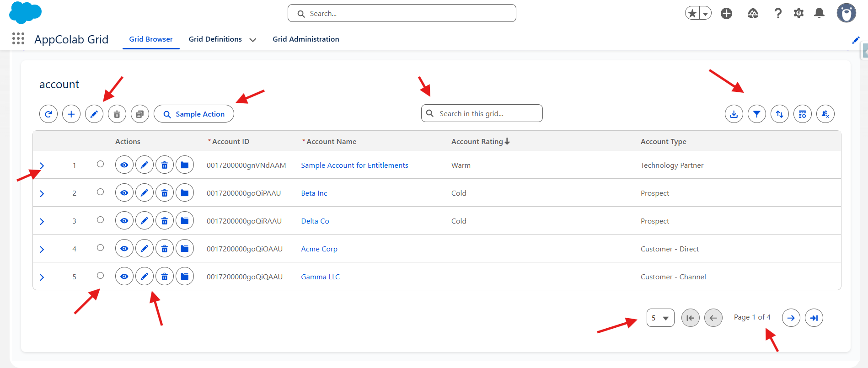Open the page size dropdown showing 5
868x368 pixels.
tap(660, 318)
